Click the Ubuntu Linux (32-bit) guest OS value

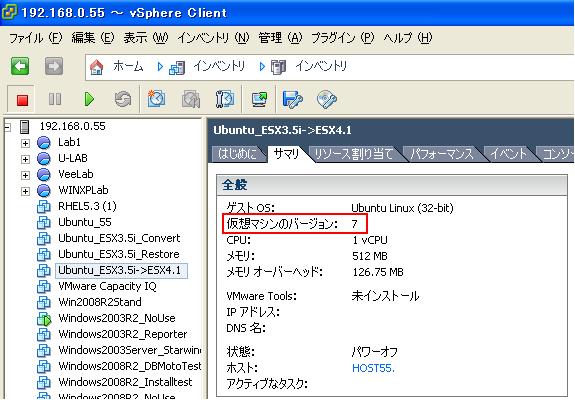pyautogui.click(x=402, y=208)
